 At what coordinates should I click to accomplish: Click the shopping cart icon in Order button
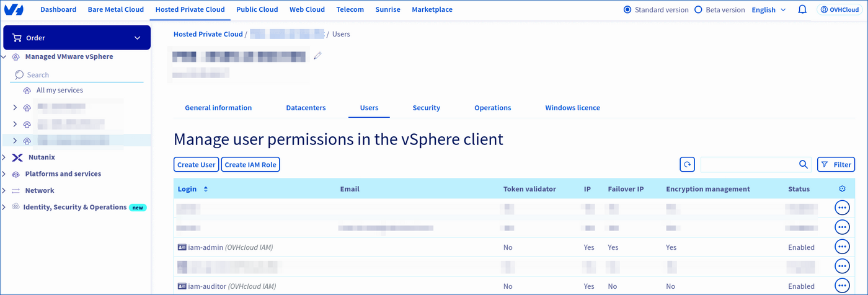17,38
